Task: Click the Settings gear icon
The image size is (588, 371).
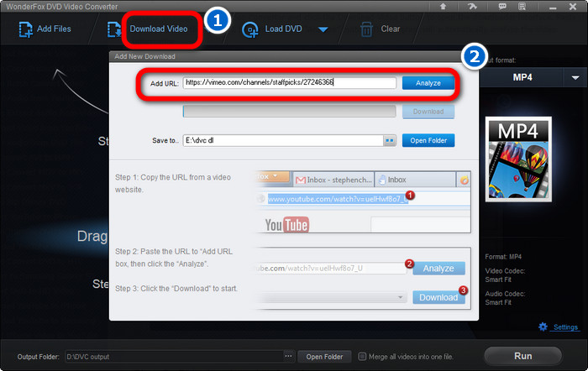Action: [543, 327]
